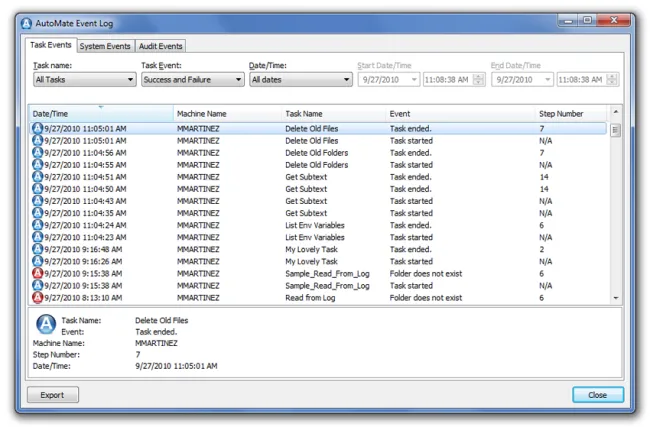Select the 11:04:56 AM Delete Old Folders text
The width and height of the screenshot is (650, 427).
(x=317, y=153)
